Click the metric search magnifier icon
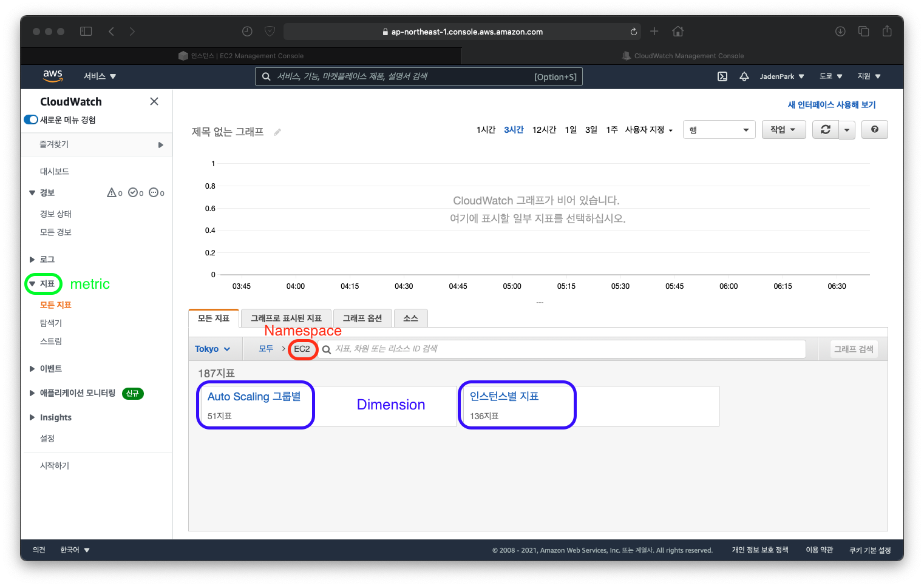The image size is (924, 586). [327, 349]
